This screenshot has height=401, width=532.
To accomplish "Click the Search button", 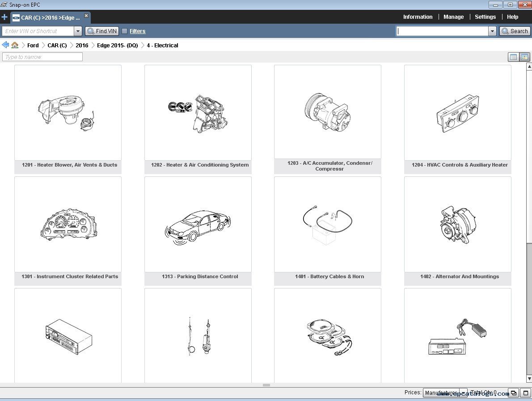I will 515,31.
